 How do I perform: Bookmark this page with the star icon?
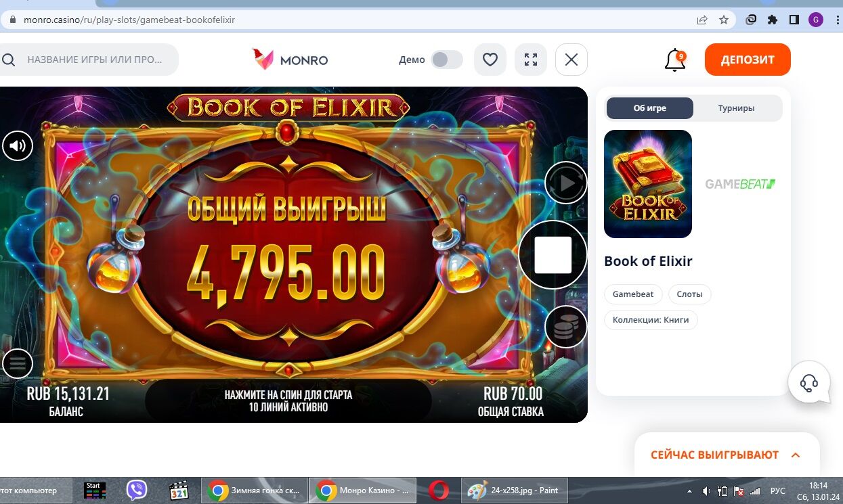pyautogui.click(x=724, y=20)
